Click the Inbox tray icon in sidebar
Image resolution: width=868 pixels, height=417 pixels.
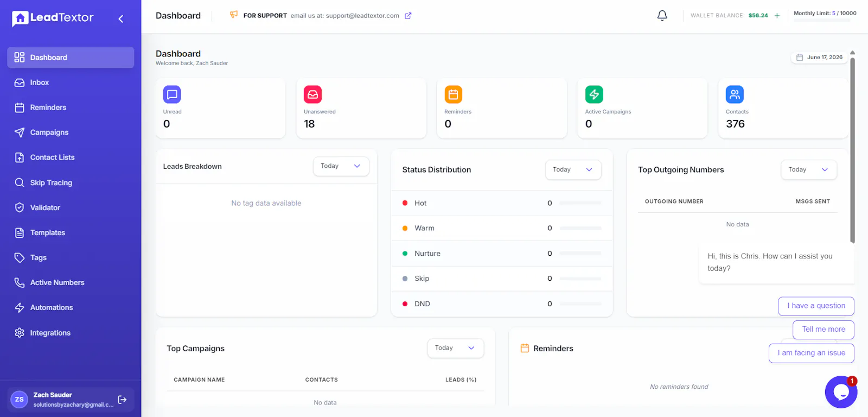tap(20, 83)
